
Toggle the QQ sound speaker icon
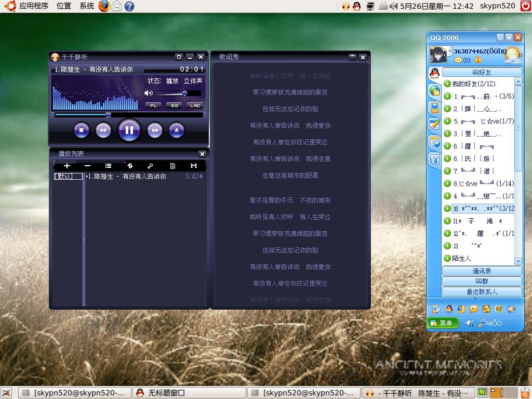tap(469, 323)
